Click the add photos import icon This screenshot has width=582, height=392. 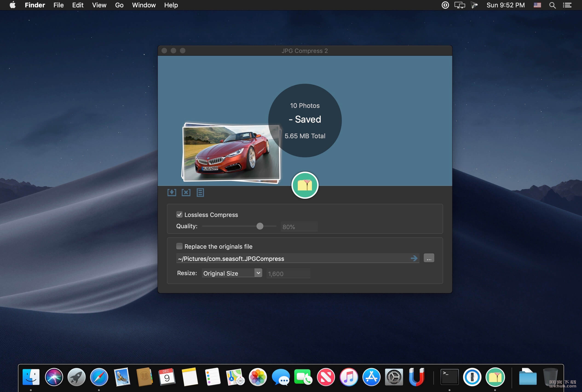coord(172,193)
